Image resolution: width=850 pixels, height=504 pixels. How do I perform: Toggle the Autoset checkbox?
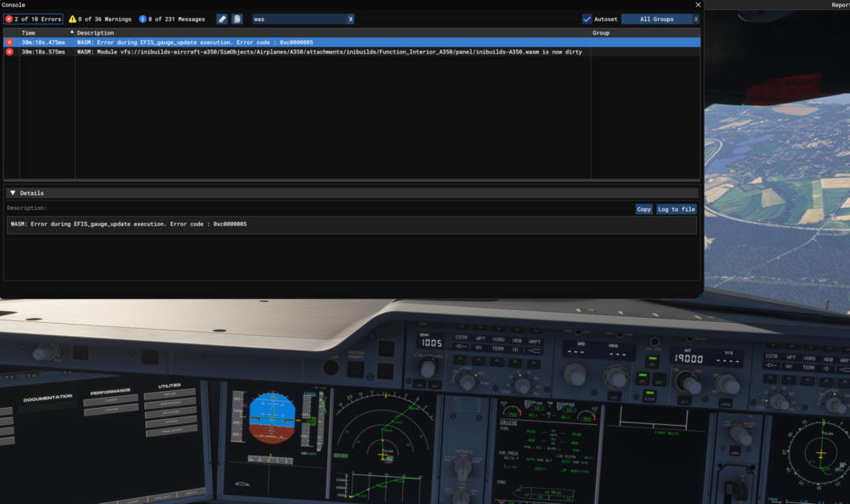(x=587, y=19)
